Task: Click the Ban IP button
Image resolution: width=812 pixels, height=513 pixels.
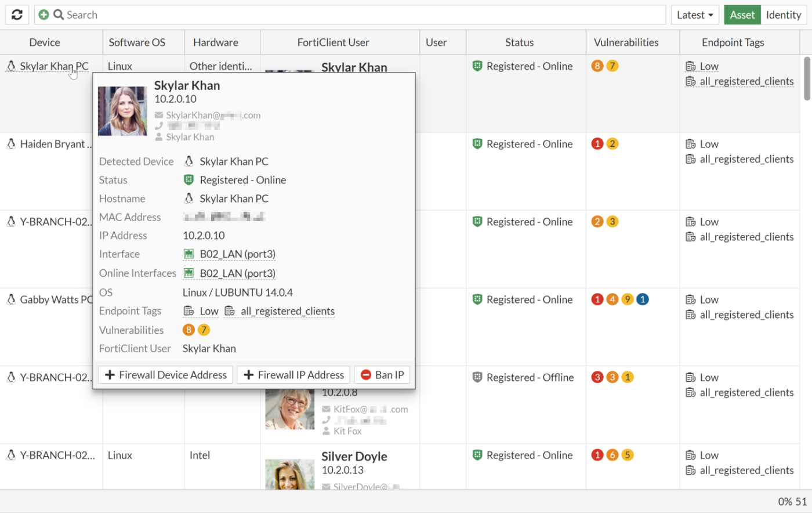Action: click(382, 375)
